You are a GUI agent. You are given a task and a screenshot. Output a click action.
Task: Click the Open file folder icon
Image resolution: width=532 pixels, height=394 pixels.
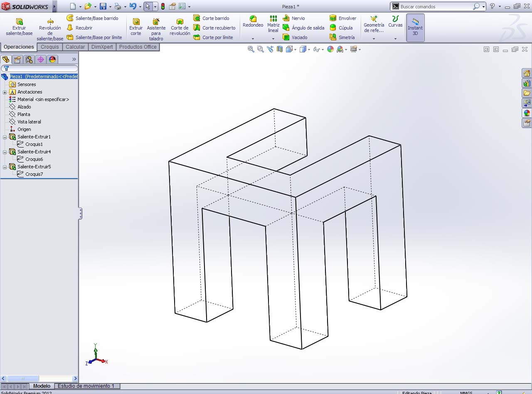pos(88,6)
